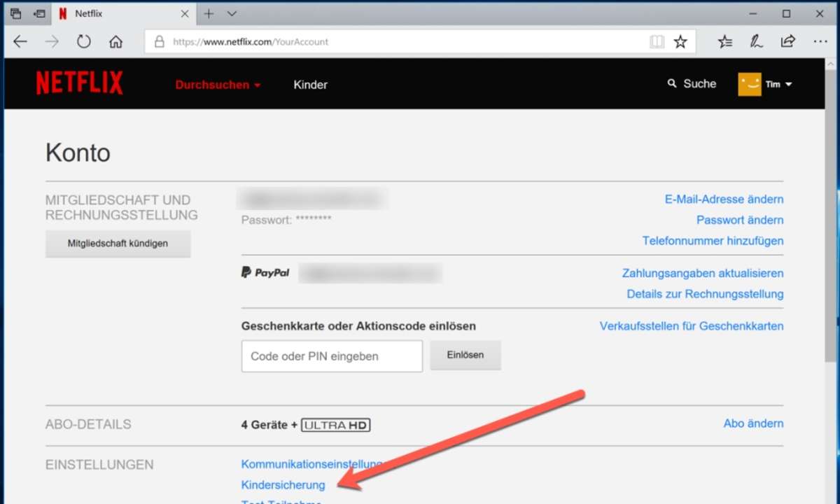Click the Tim profile avatar
Viewport: 840px width, 504px height.
point(750,84)
